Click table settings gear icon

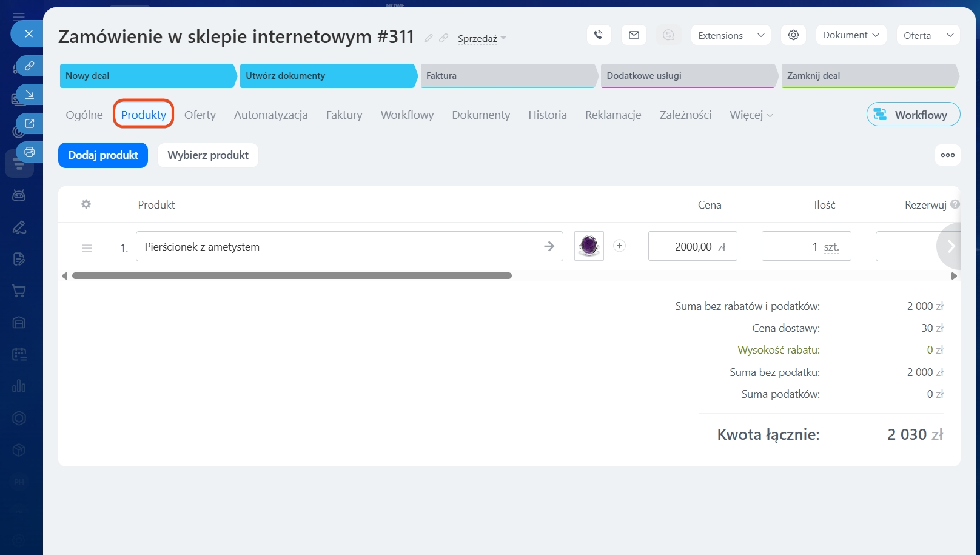tap(86, 204)
